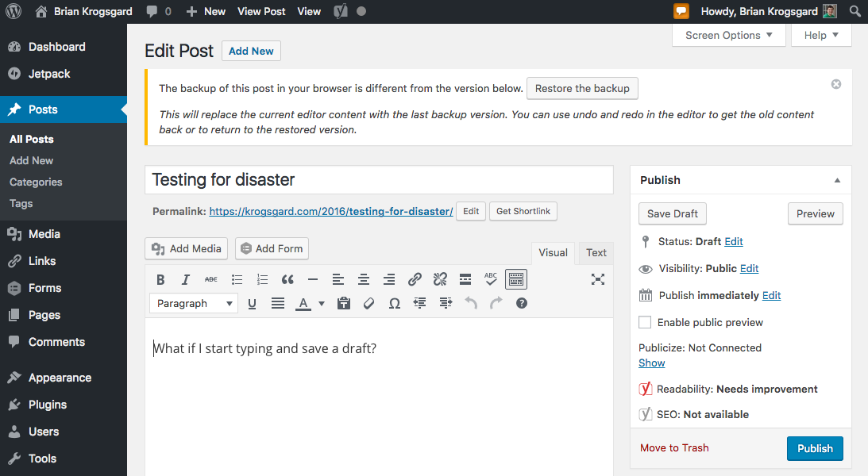Align text left
868x476 pixels.
[x=338, y=280]
